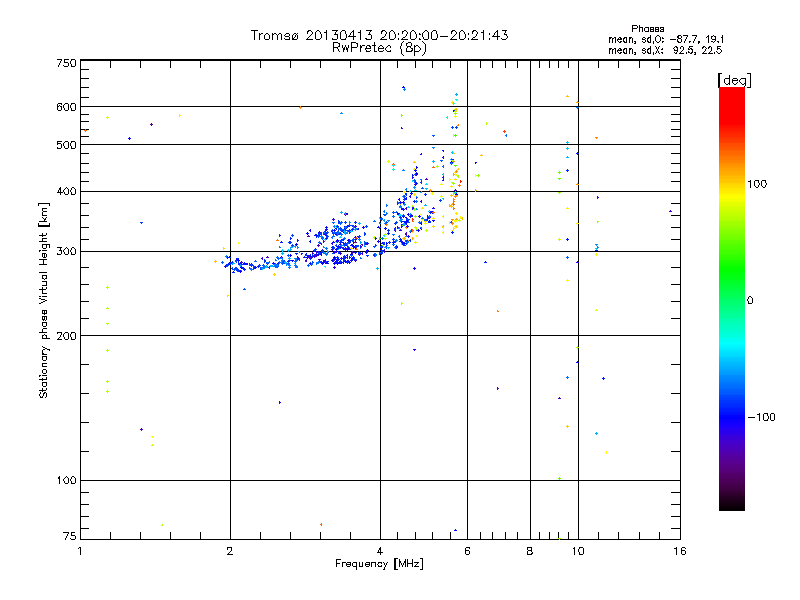Click the x-axis title 'Frequency [MHz]'
This screenshot has height=600, width=800.
379,564
